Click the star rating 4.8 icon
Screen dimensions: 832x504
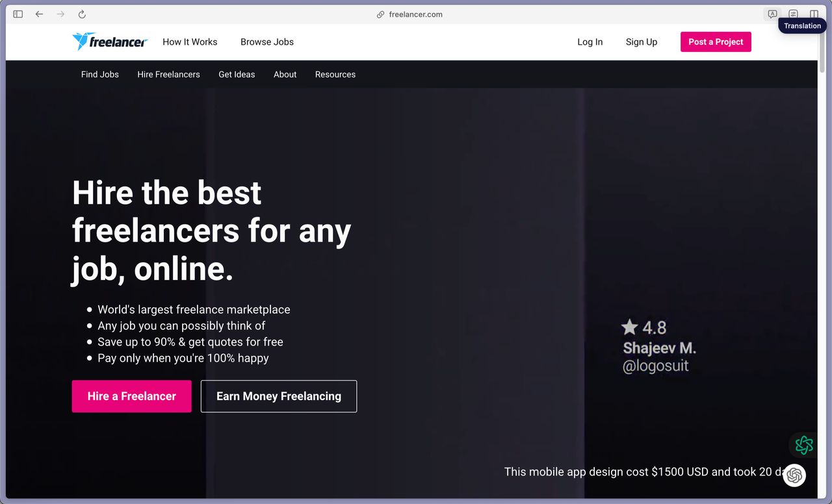coord(629,327)
